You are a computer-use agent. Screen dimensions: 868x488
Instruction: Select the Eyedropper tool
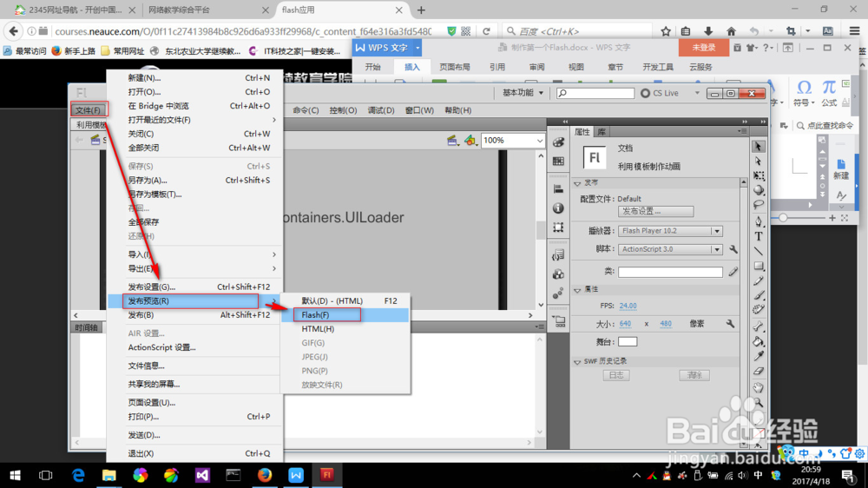[x=759, y=356]
